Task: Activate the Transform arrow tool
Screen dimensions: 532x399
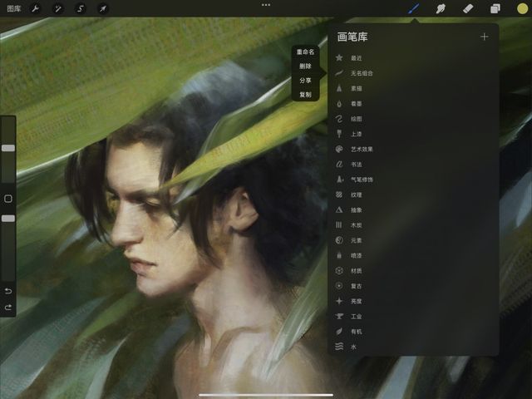Action: pyautogui.click(x=103, y=8)
